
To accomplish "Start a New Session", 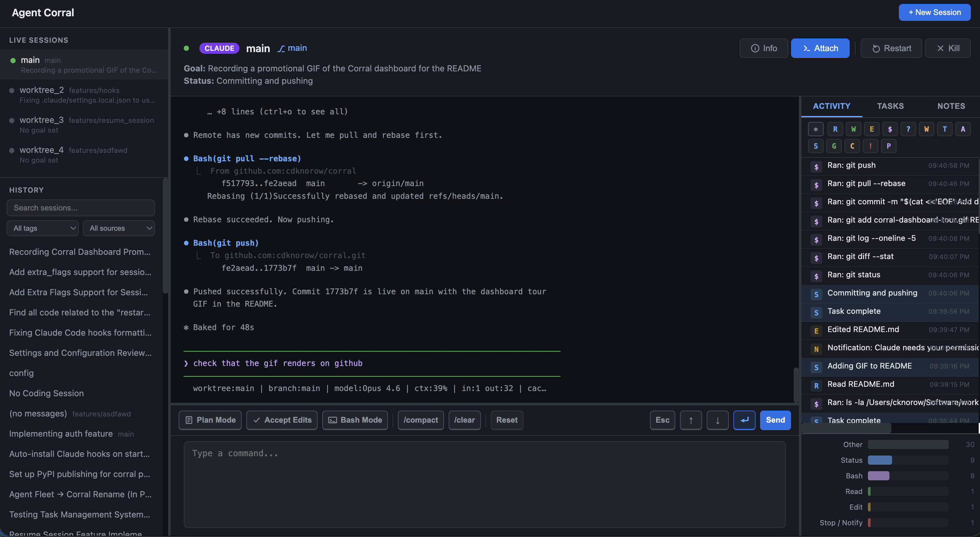I will (x=934, y=13).
